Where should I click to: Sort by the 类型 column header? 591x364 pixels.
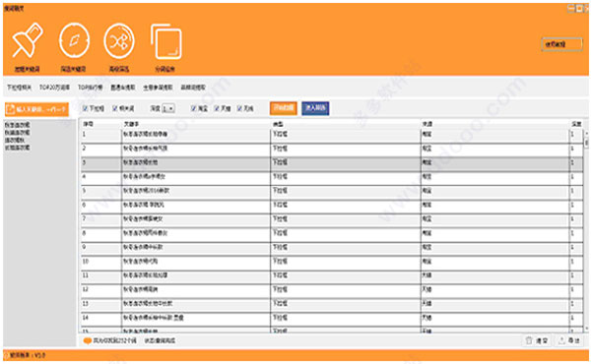point(278,124)
